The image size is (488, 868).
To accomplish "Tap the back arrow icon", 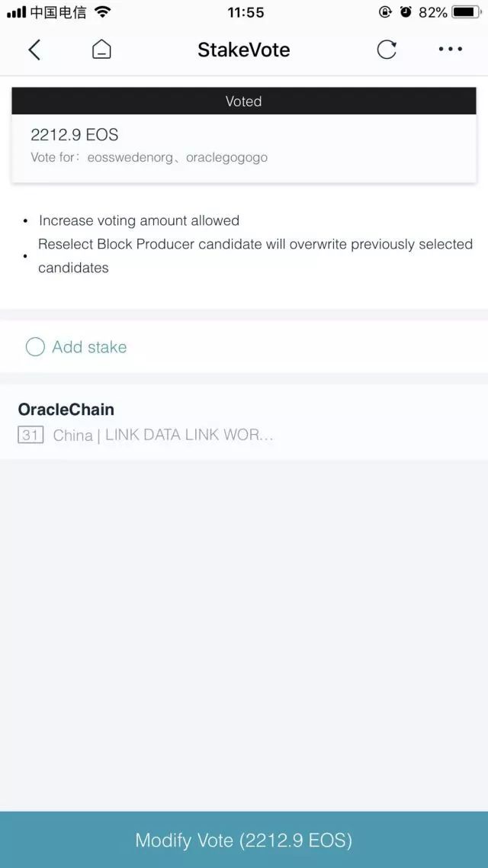I will pos(34,50).
